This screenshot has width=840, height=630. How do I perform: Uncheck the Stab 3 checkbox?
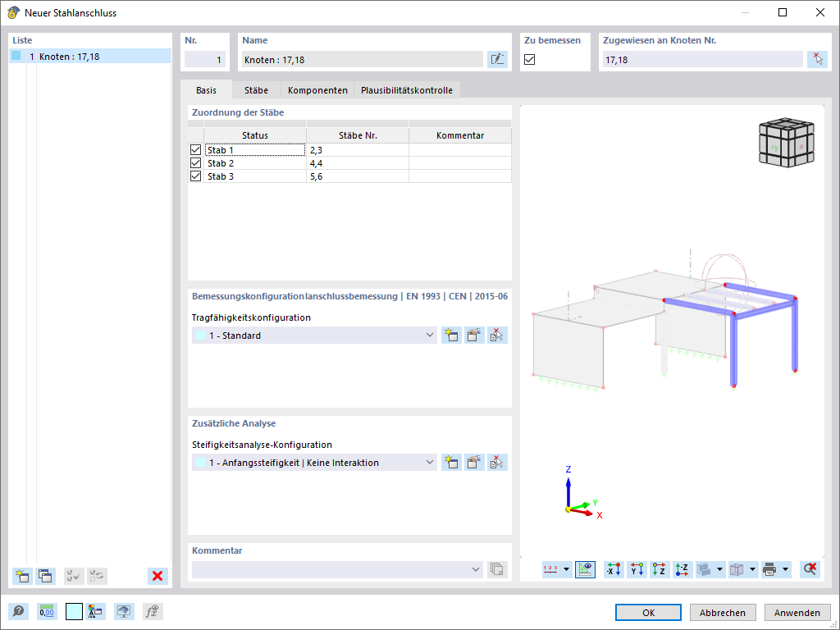point(195,176)
